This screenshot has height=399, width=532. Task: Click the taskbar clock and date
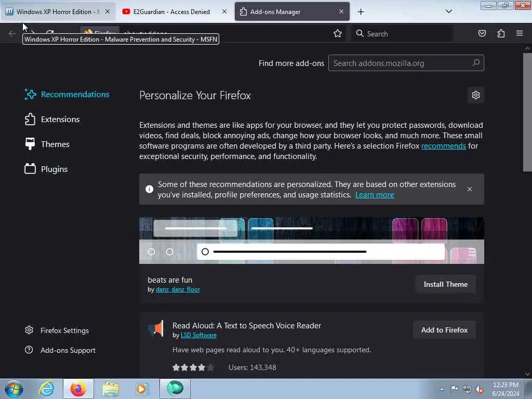coord(505,389)
